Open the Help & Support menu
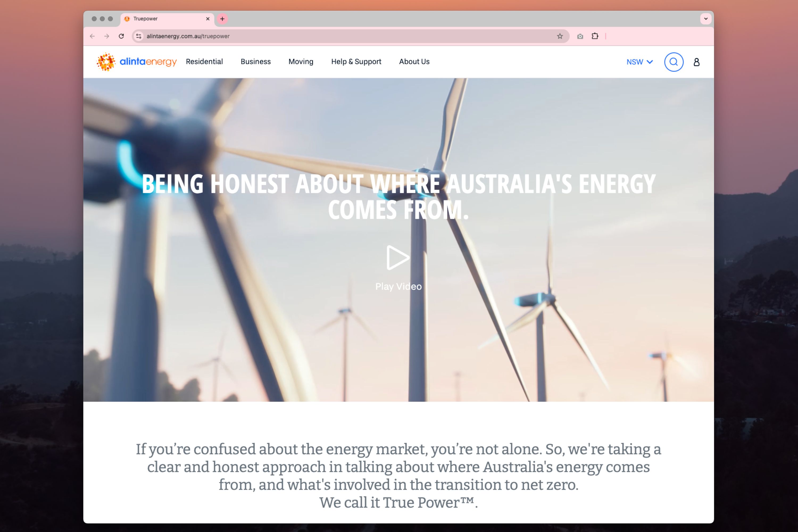This screenshot has height=532, width=798. [x=356, y=61]
